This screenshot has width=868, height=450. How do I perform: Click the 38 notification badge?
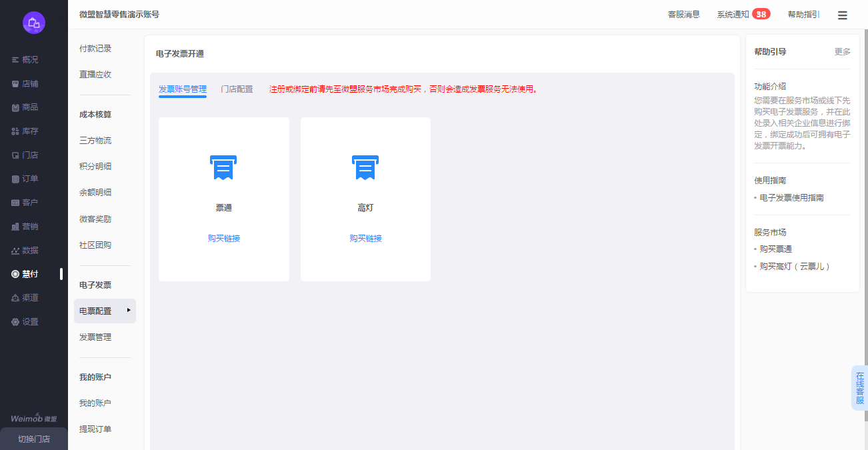tap(761, 14)
